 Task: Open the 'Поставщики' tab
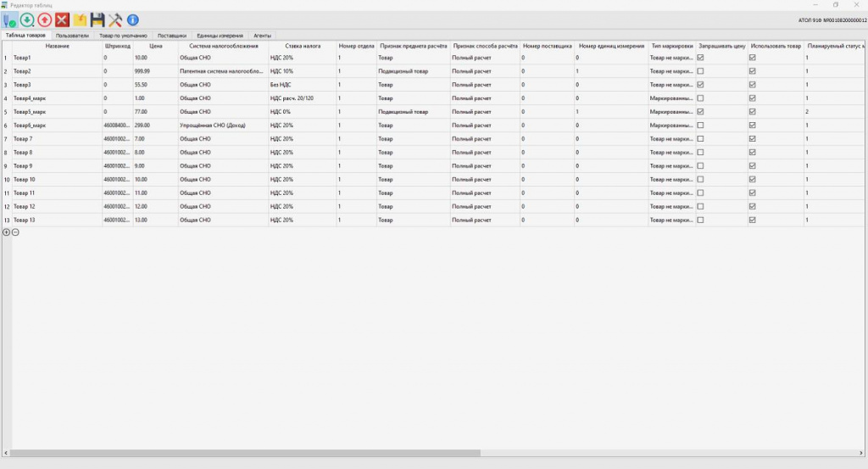[x=172, y=36]
